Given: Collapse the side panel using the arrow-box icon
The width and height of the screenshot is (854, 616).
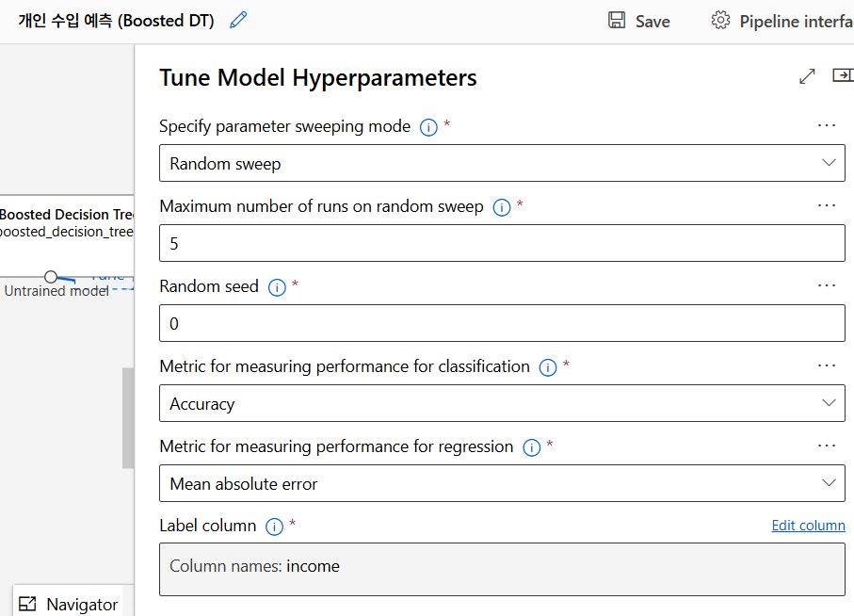Looking at the screenshot, I should [843, 75].
